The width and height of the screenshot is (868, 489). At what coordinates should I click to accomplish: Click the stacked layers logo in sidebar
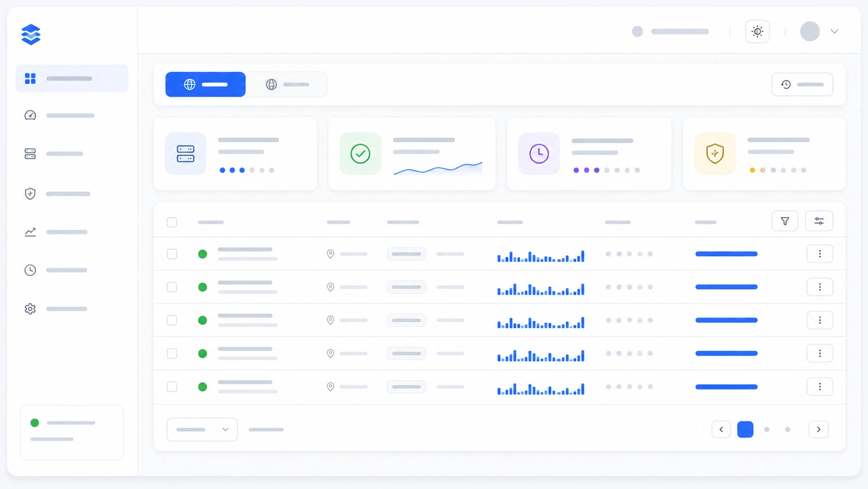(x=31, y=34)
